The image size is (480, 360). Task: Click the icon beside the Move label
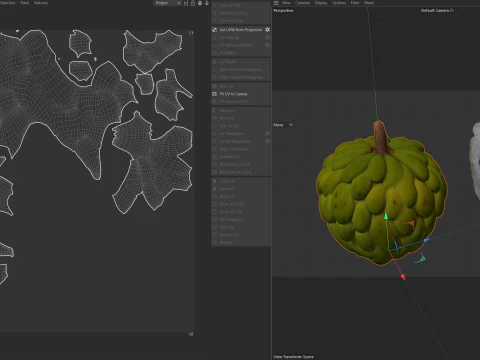291,125
